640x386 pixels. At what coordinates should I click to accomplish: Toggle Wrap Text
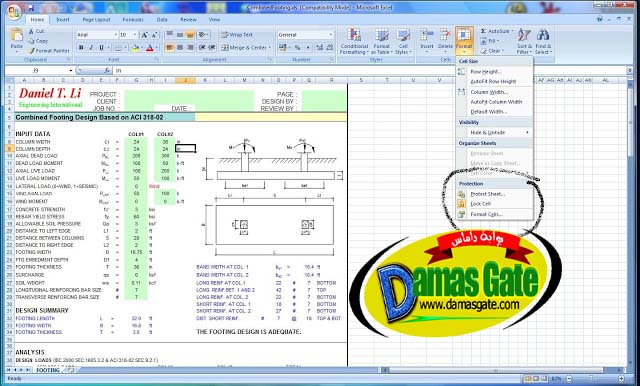pos(237,35)
